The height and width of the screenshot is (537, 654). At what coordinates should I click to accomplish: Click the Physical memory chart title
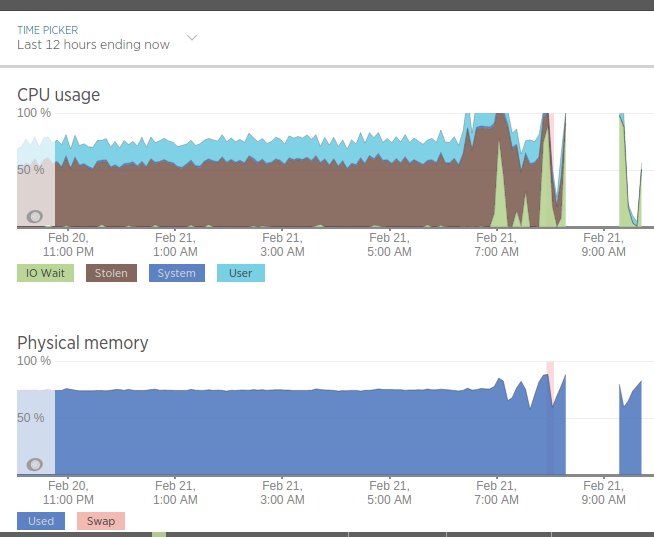[83, 343]
